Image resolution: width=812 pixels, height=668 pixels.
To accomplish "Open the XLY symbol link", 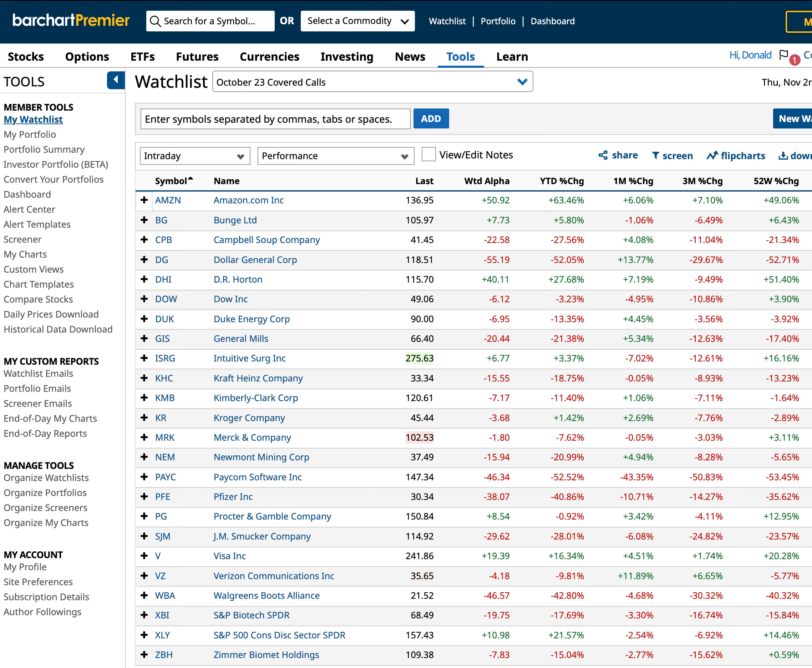I will click(162, 635).
